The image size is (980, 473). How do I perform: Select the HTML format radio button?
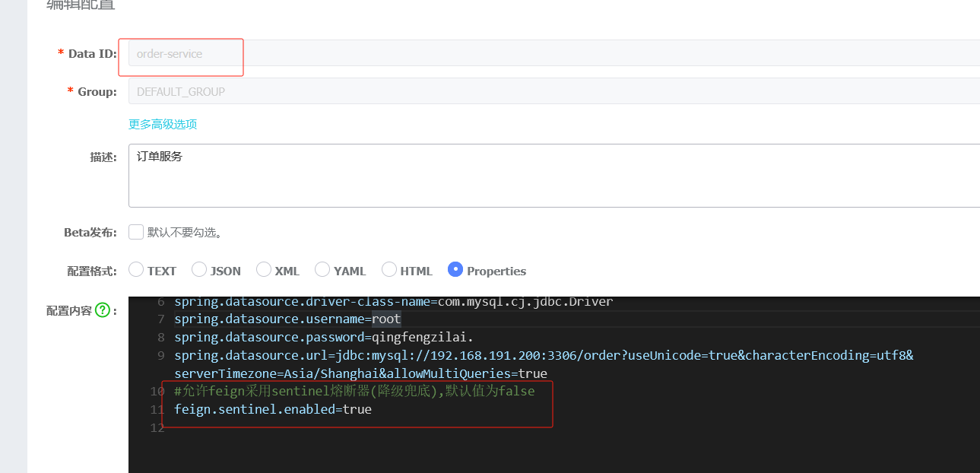tap(389, 269)
